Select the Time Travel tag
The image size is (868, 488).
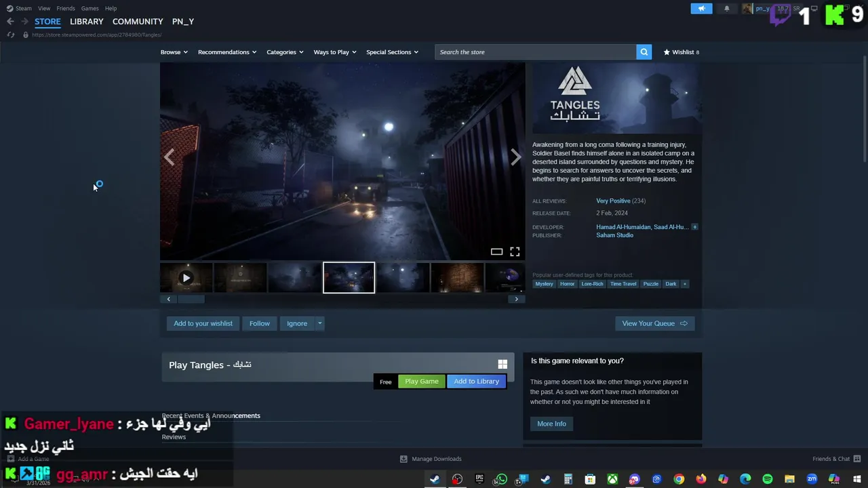coord(623,284)
